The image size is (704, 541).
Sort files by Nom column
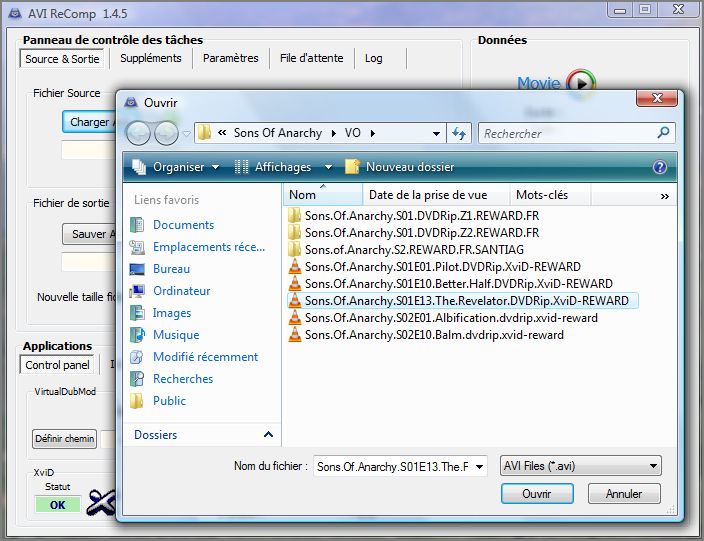point(323,195)
